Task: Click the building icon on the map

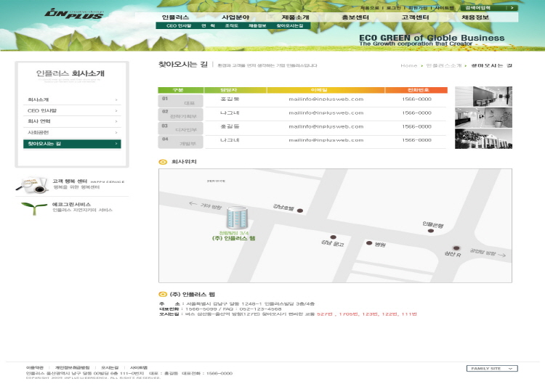Action: click(237, 218)
